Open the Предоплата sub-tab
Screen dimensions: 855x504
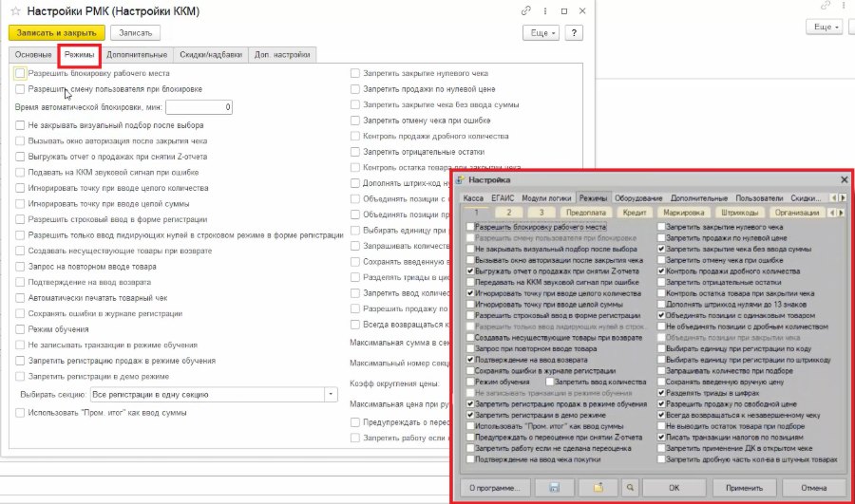click(585, 213)
